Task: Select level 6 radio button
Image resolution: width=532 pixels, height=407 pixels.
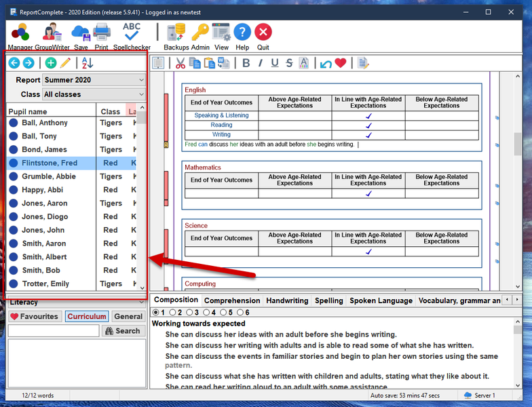Action: click(240, 312)
